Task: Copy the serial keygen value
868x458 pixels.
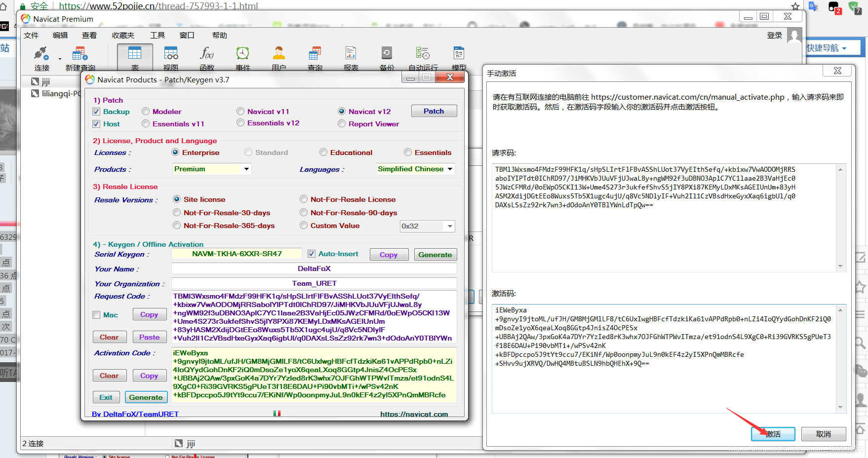Action: tap(389, 255)
